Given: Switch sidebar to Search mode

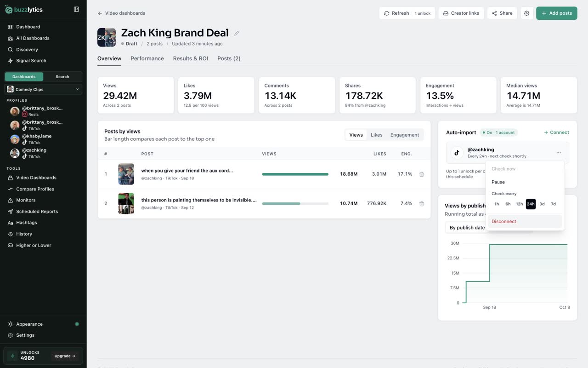Looking at the screenshot, I should [x=62, y=77].
